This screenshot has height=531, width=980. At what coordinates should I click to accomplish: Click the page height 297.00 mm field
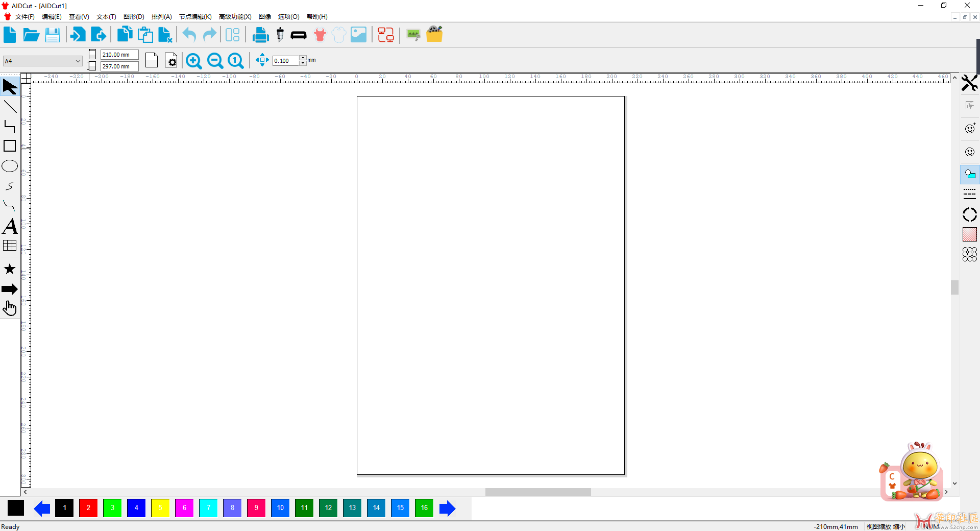pyautogui.click(x=119, y=66)
